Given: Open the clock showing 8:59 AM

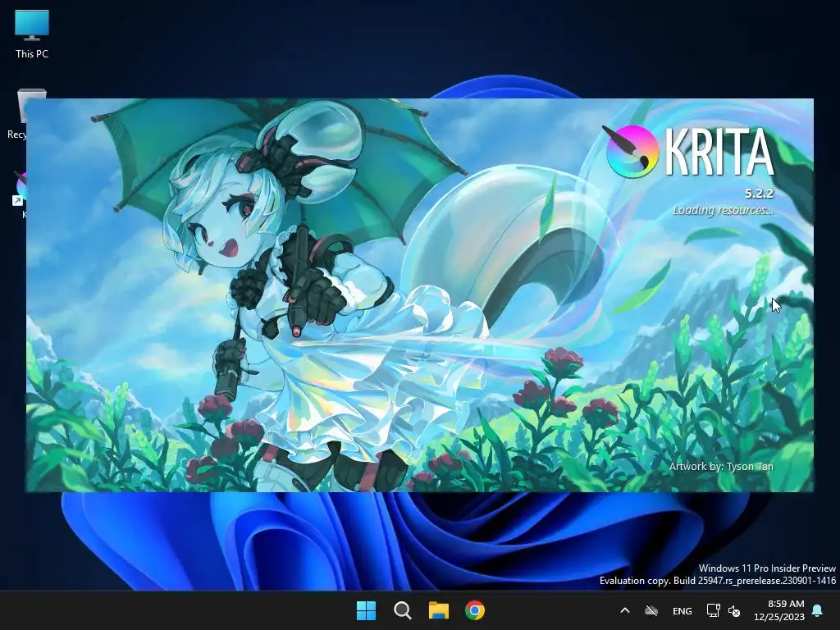Looking at the screenshot, I should [779, 610].
